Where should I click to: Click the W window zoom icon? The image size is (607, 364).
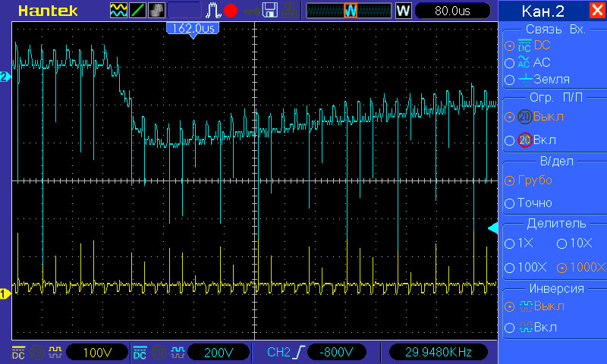403,11
